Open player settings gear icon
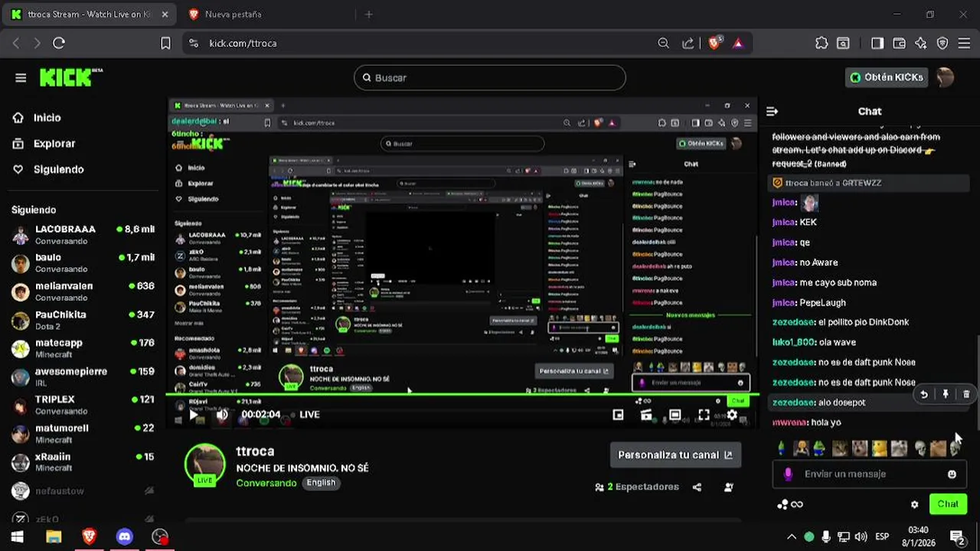The height and width of the screenshot is (551, 980). tap(732, 415)
